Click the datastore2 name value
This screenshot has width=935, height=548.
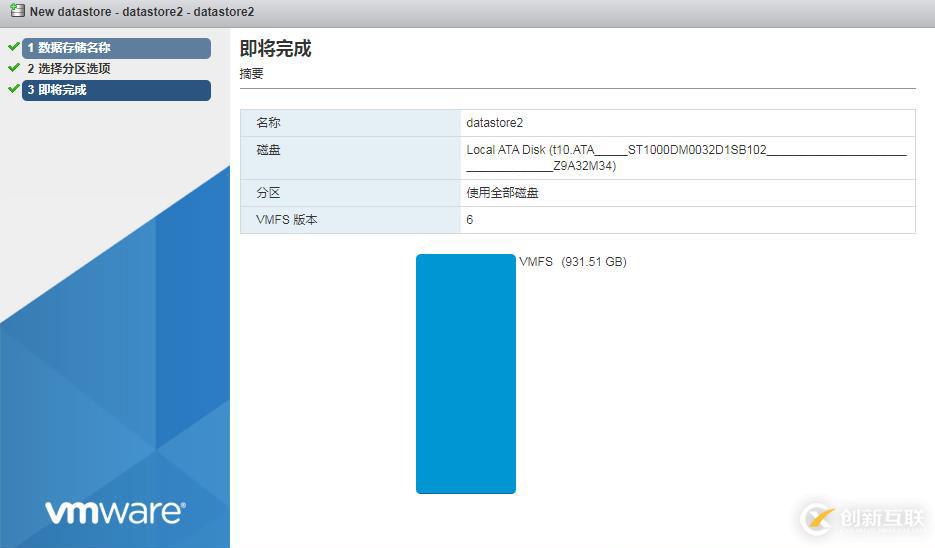[494, 123]
